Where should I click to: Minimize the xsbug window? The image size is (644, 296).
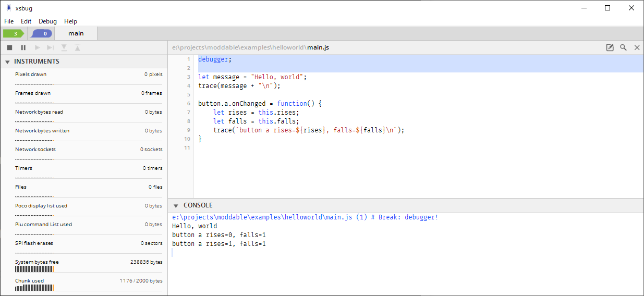point(583,8)
